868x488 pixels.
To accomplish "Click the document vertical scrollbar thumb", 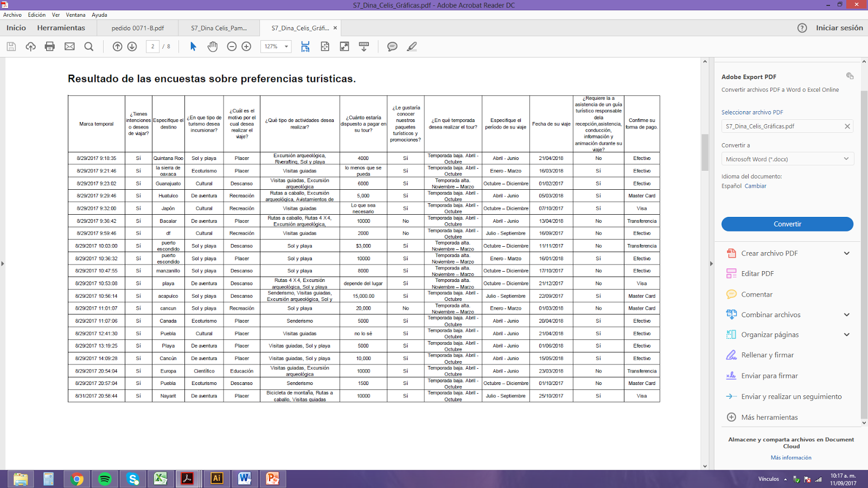I will tap(705, 152).
